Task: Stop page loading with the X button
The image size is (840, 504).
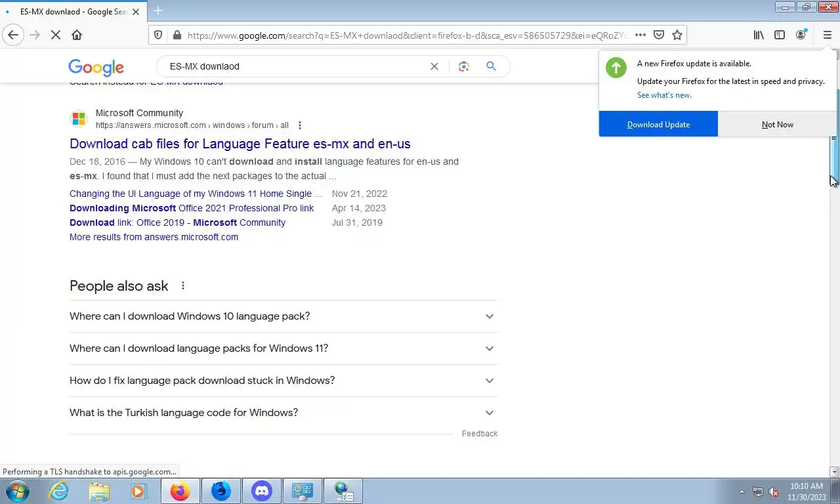Action: coord(56,35)
